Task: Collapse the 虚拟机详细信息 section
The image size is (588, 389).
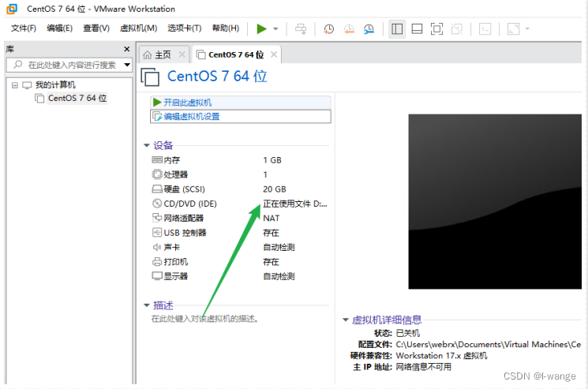Action: 346,320
